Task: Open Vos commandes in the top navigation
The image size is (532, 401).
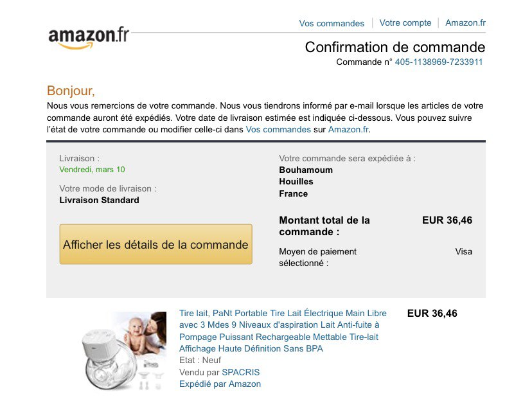Action: pyautogui.click(x=332, y=23)
